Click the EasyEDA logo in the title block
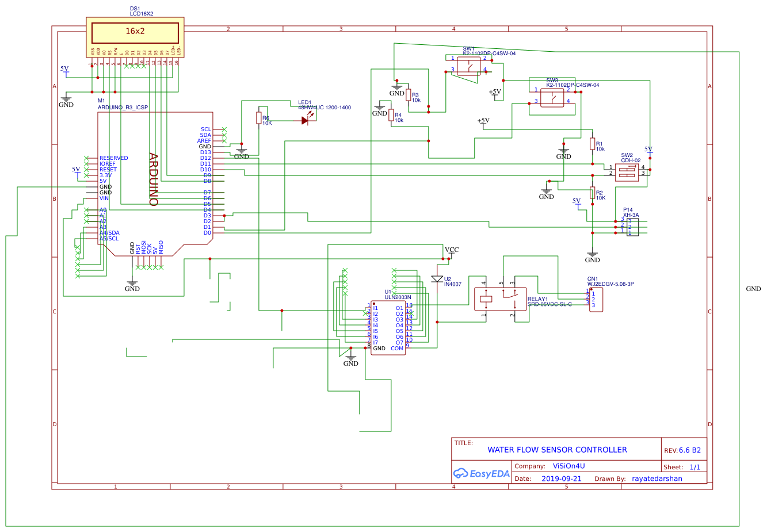The height and width of the screenshot is (532, 767). click(481, 474)
